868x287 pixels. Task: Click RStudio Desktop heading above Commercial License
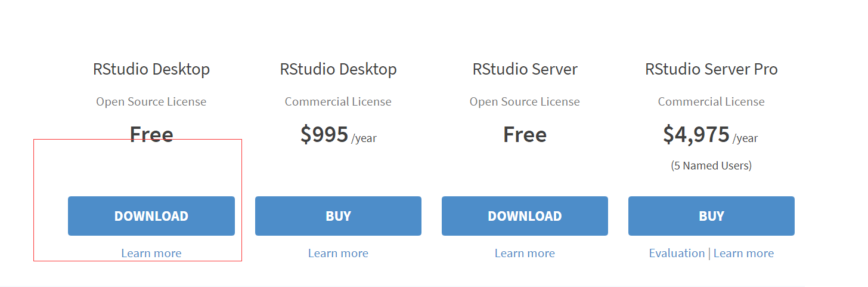(338, 69)
